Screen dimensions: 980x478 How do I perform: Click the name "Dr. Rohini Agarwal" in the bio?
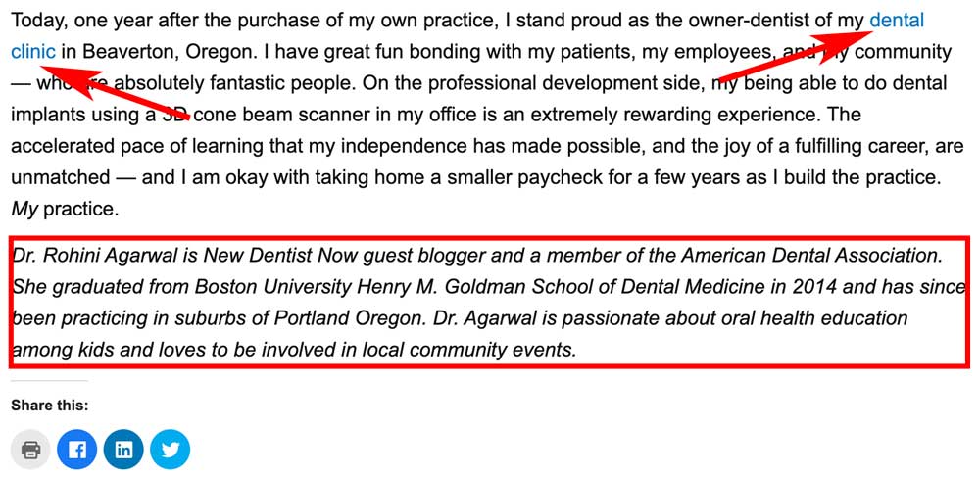point(93,256)
